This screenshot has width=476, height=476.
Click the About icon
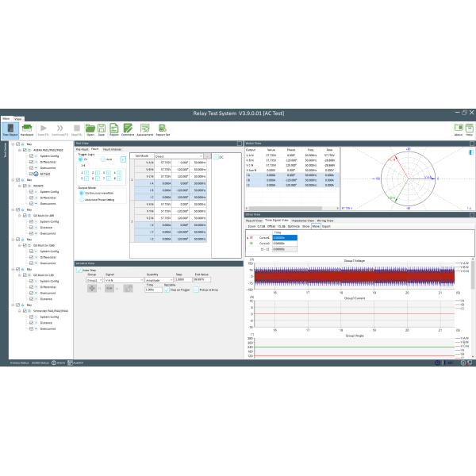458,129
